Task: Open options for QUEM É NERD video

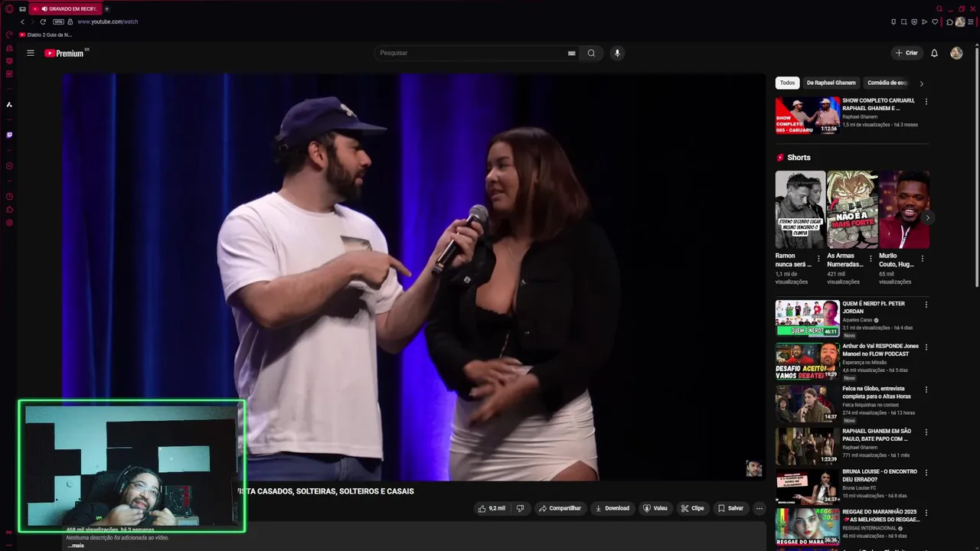Action: click(926, 305)
